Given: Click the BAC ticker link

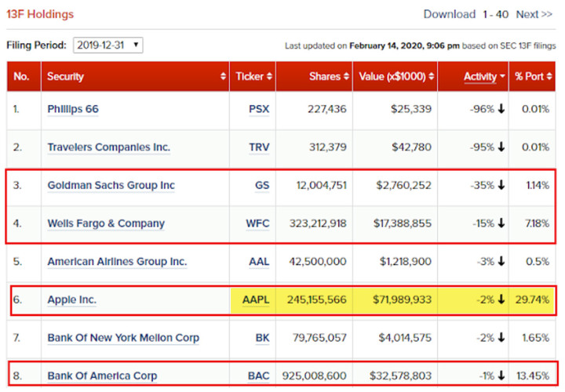Looking at the screenshot, I should (x=259, y=376).
